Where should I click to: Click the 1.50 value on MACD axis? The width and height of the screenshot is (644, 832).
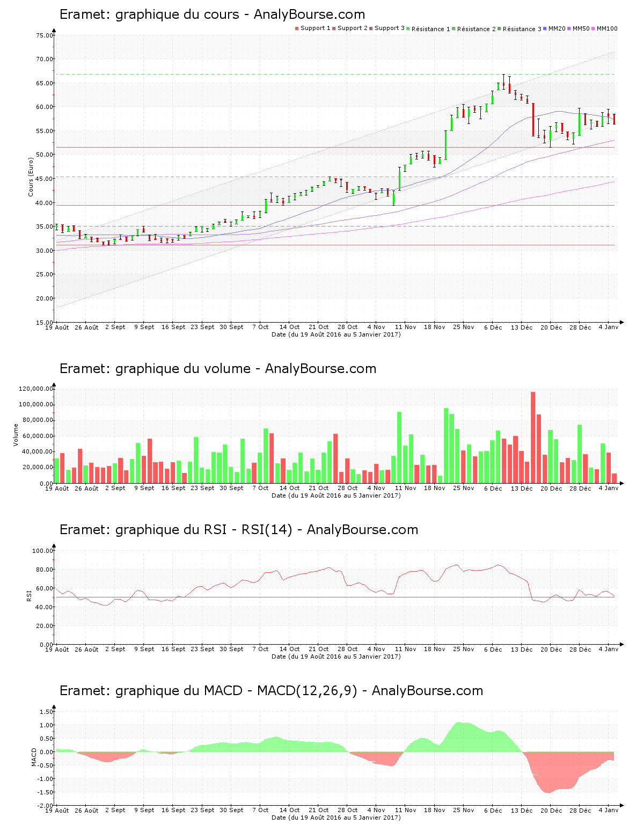pos(47,712)
